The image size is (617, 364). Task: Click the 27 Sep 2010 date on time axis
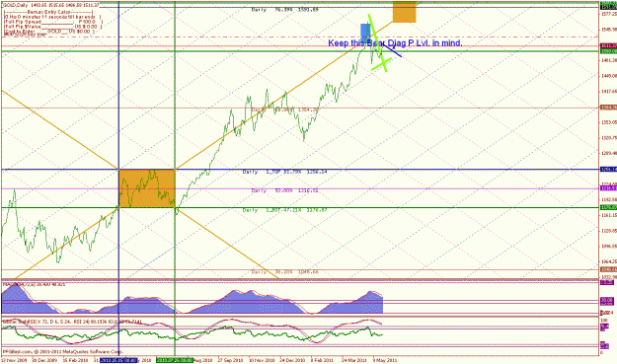[231, 360]
